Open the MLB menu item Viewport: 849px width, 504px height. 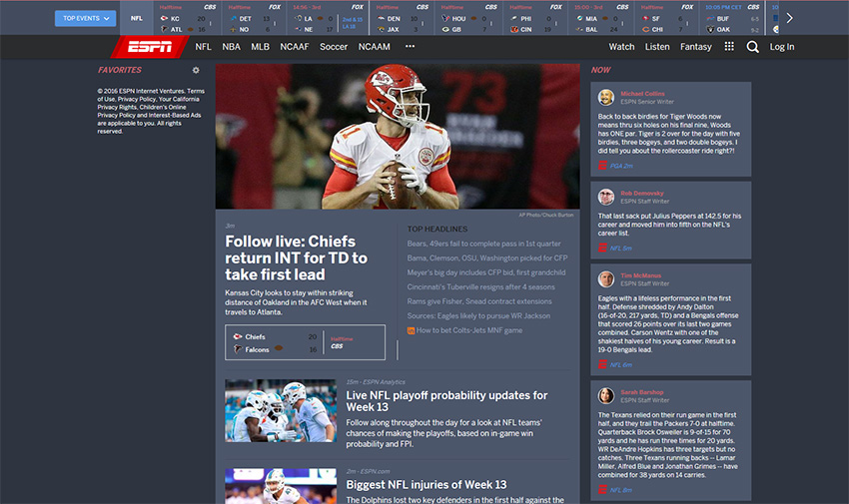260,47
